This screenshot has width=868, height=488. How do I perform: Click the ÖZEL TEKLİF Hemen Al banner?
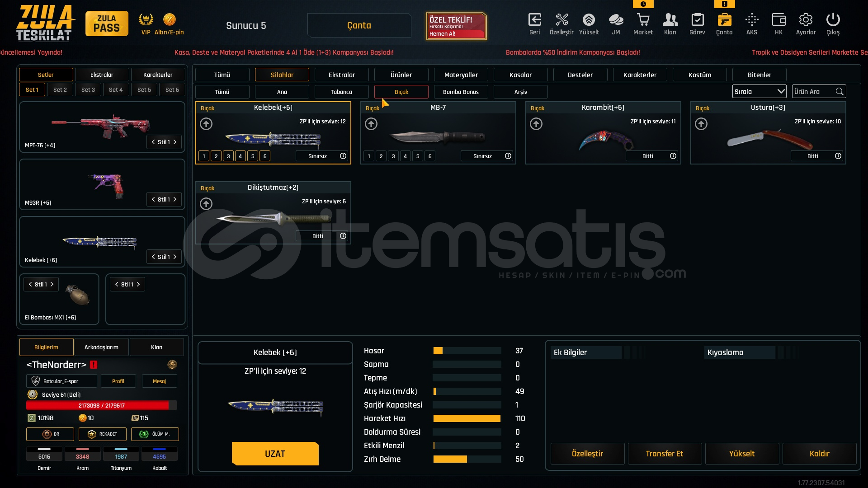pyautogui.click(x=456, y=26)
